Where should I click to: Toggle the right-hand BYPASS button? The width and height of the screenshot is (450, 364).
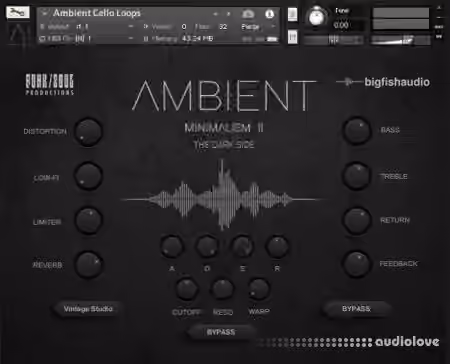click(356, 309)
